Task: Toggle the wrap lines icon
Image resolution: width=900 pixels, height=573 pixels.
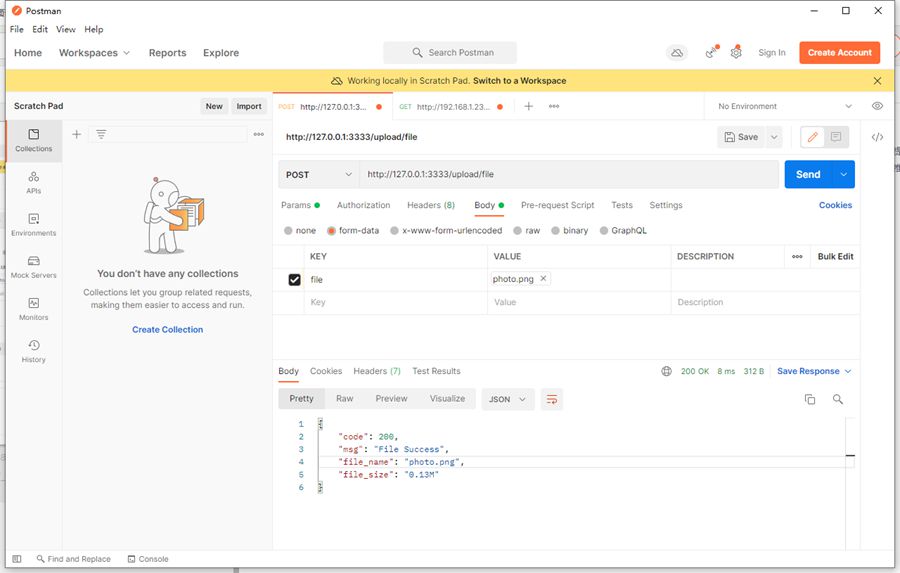Action: tap(551, 399)
